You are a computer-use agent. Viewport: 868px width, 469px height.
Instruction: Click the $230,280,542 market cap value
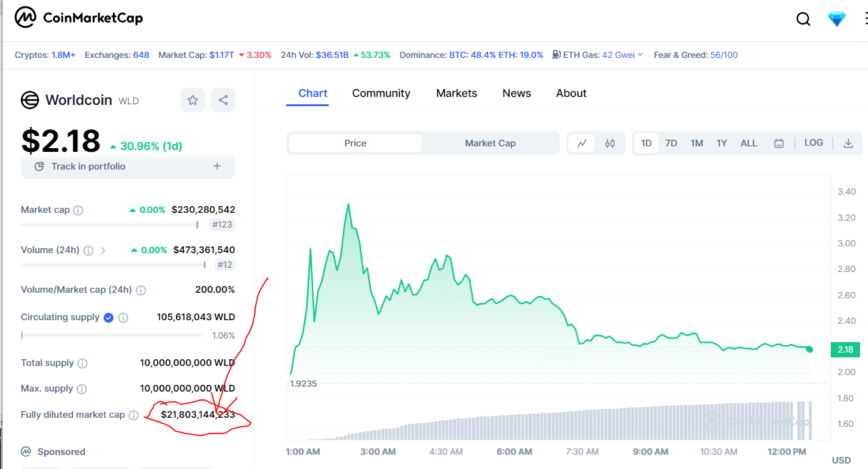[x=203, y=210]
